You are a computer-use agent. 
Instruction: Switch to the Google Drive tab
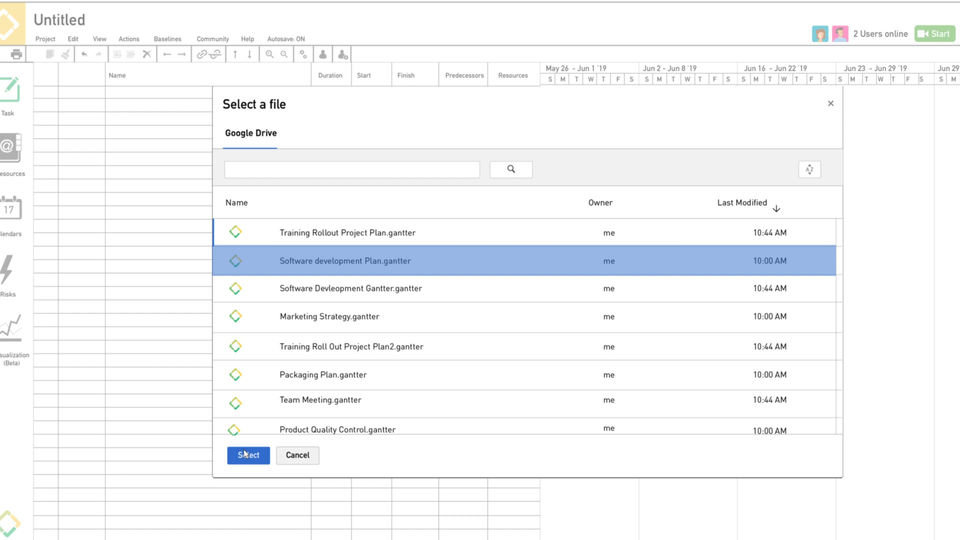click(251, 133)
